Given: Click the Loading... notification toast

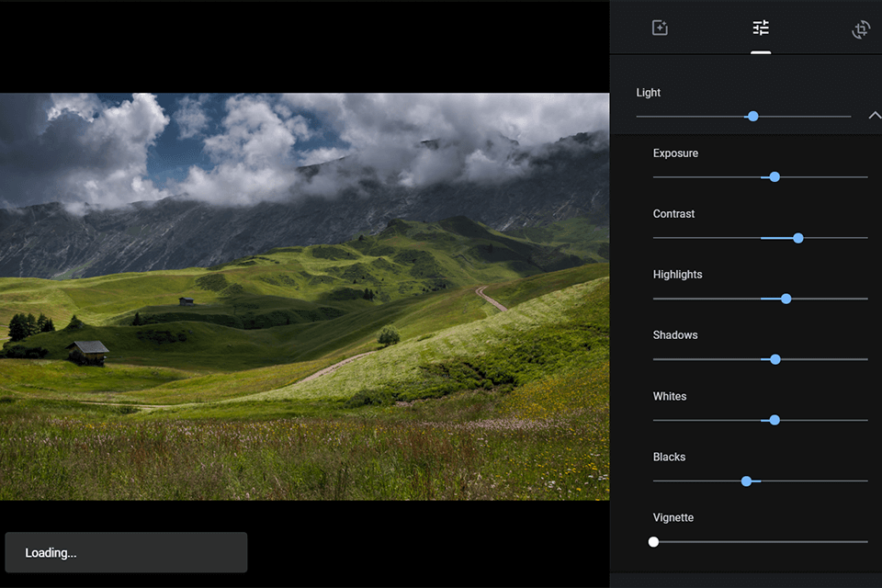Looking at the screenshot, I should (126, 552).
